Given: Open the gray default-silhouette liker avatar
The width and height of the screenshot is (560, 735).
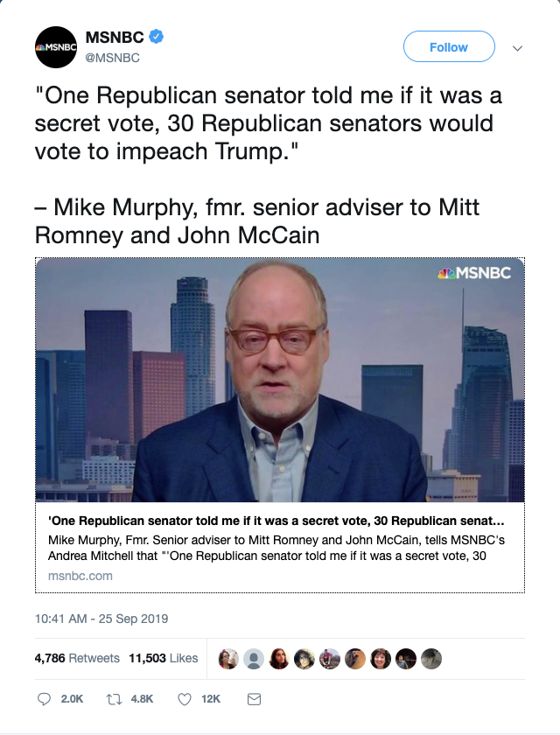Looking at the screenshot, I should click(x=254, y=659).
